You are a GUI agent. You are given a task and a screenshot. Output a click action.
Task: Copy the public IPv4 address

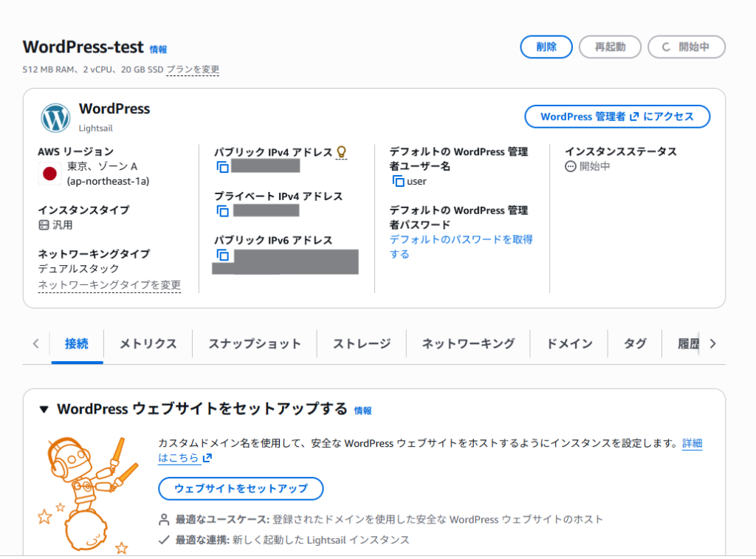[x=222, y=167]
